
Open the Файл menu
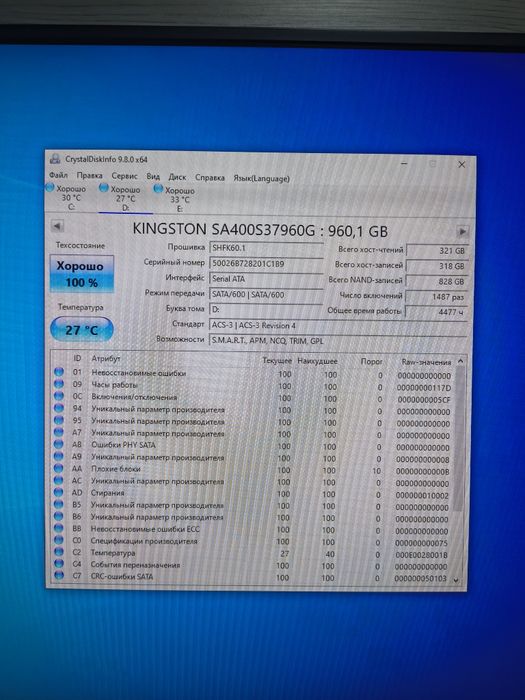[x=58, y=175]
